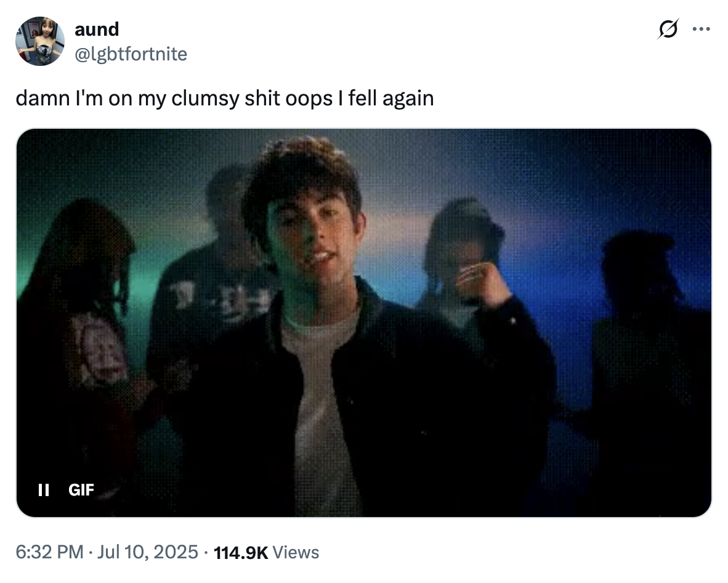Viewport: 728px width, 583px height.
Task: Open aund's profile picture
Action: [40, 41]
